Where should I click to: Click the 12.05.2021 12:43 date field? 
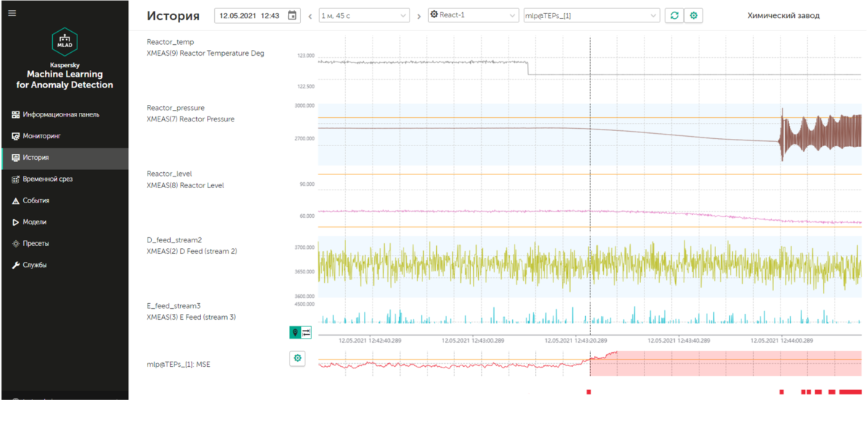250,16
